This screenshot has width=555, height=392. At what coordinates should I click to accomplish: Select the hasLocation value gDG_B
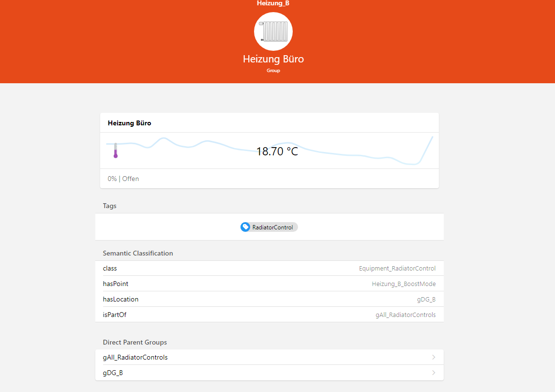426,300
